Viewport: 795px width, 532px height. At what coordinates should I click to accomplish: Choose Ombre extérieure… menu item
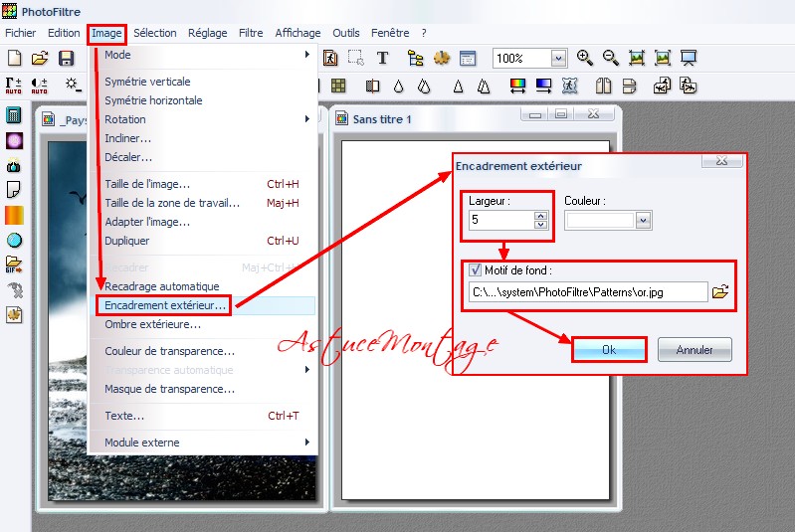[x=203, y=324]
